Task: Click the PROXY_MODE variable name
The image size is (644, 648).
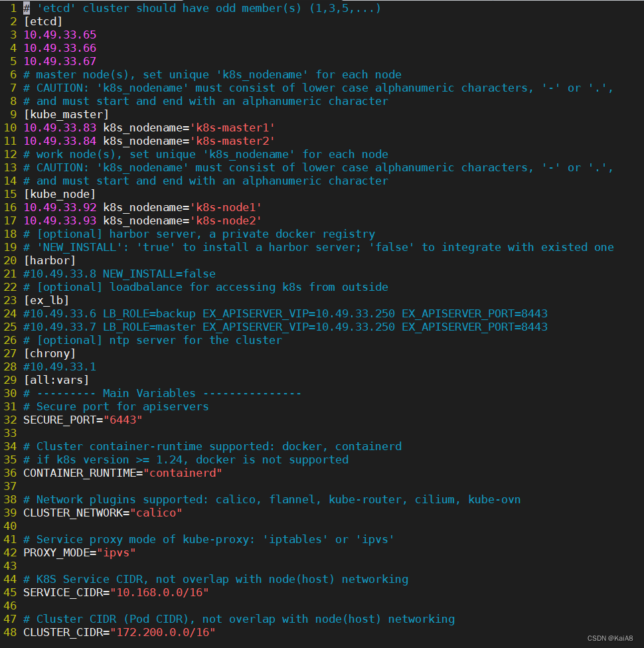Action: (56, 552)
